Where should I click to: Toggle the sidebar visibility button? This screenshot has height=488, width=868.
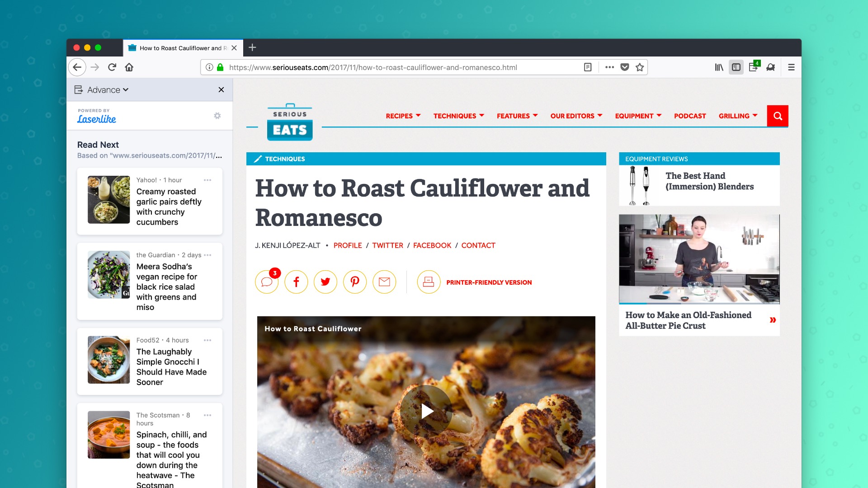(x=736, y=67)
